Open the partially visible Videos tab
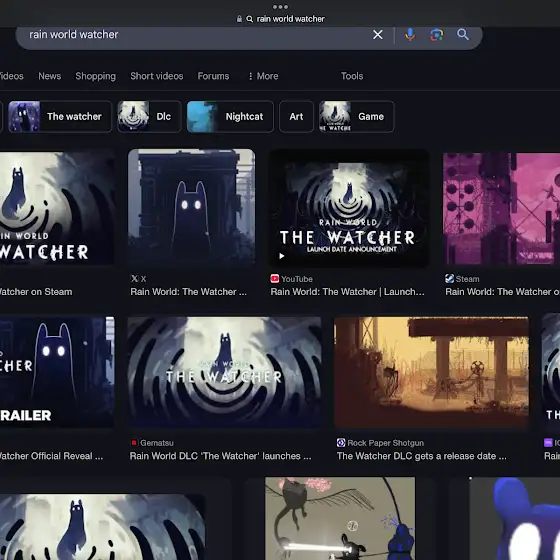Image resolution: width=560 pixels, height=560 pixels. (11, 76)
